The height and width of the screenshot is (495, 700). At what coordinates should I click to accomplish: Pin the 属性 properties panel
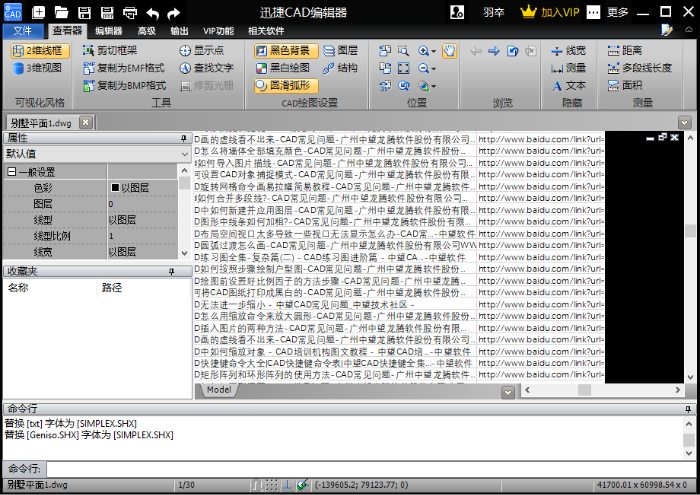(x=183, y=138)
